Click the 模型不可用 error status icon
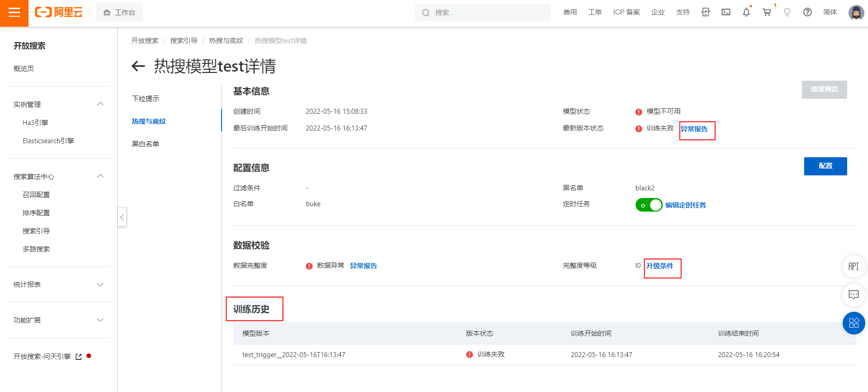The height and width of the screenshot is (392, 868). point(639,112)
